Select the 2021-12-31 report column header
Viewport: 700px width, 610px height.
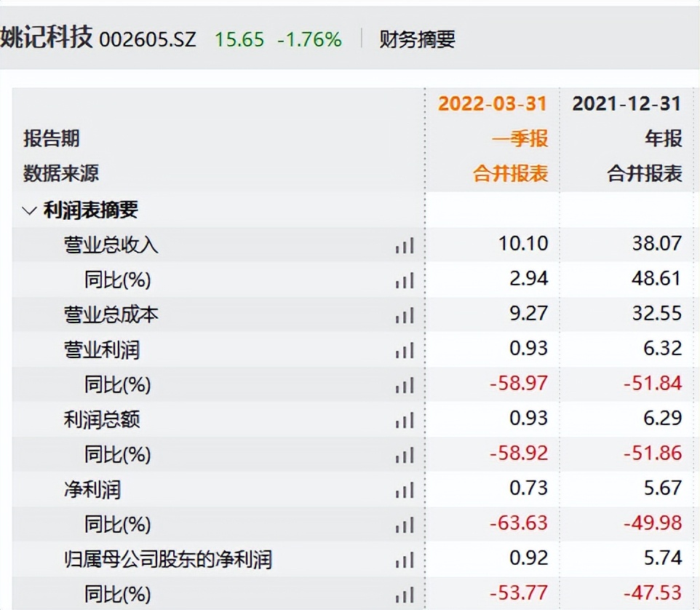click(x=627, y=103)
